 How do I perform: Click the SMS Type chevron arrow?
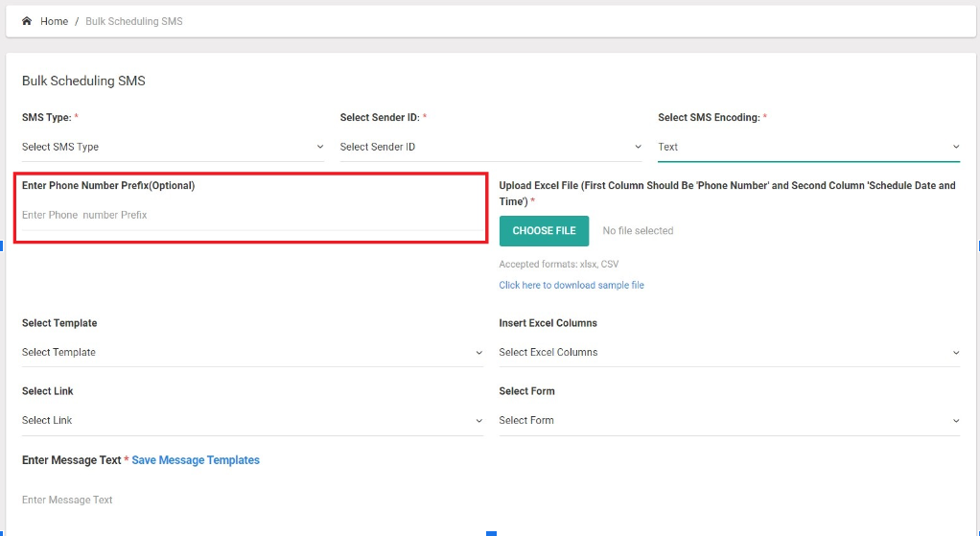point(320,147)
